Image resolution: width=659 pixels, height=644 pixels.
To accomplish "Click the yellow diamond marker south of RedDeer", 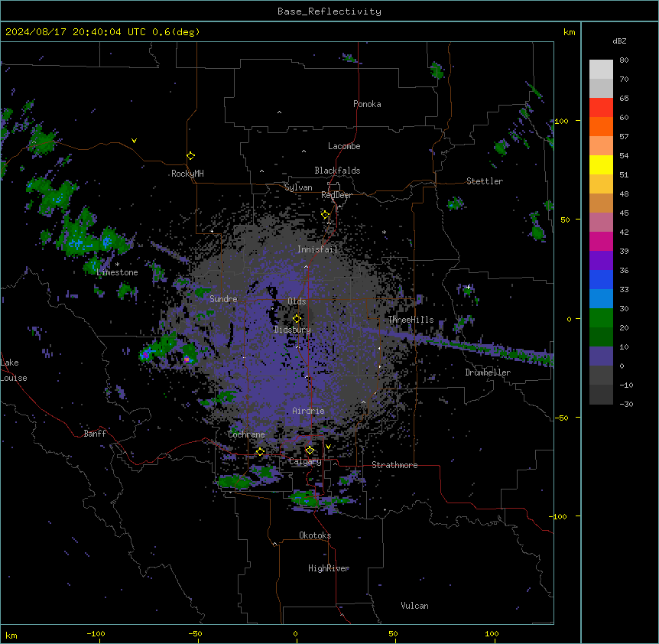I will [x=325, y=215].
